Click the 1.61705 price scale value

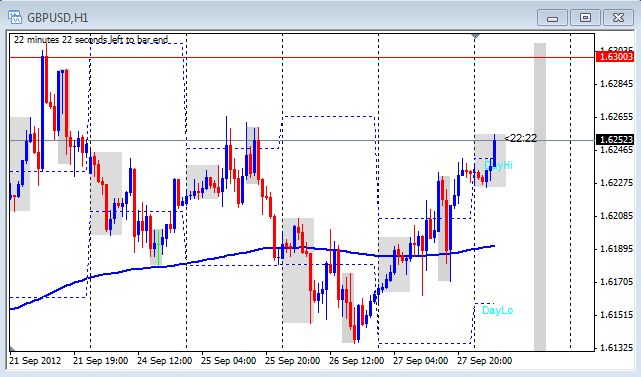coord(616,282)
